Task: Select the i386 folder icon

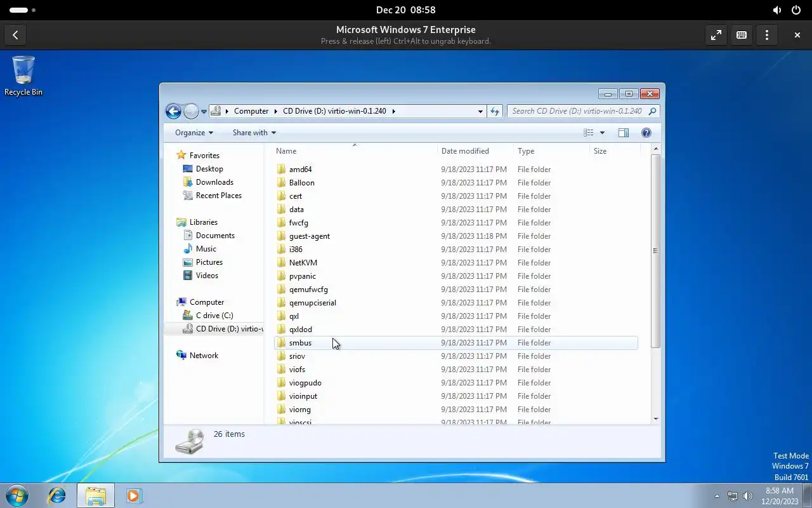Action: tap(281, 250)
